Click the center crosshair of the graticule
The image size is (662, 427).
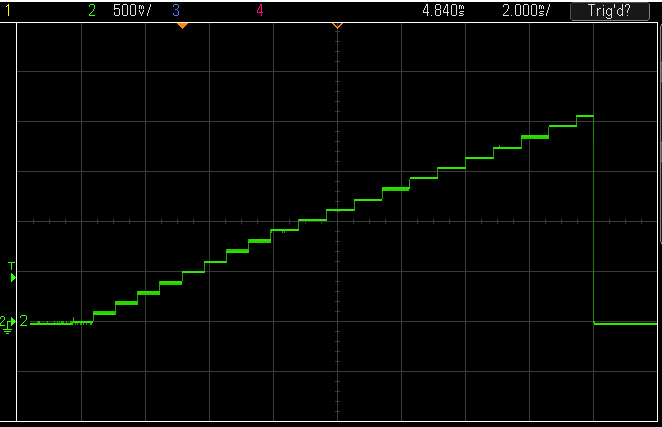tap(337, 221)
